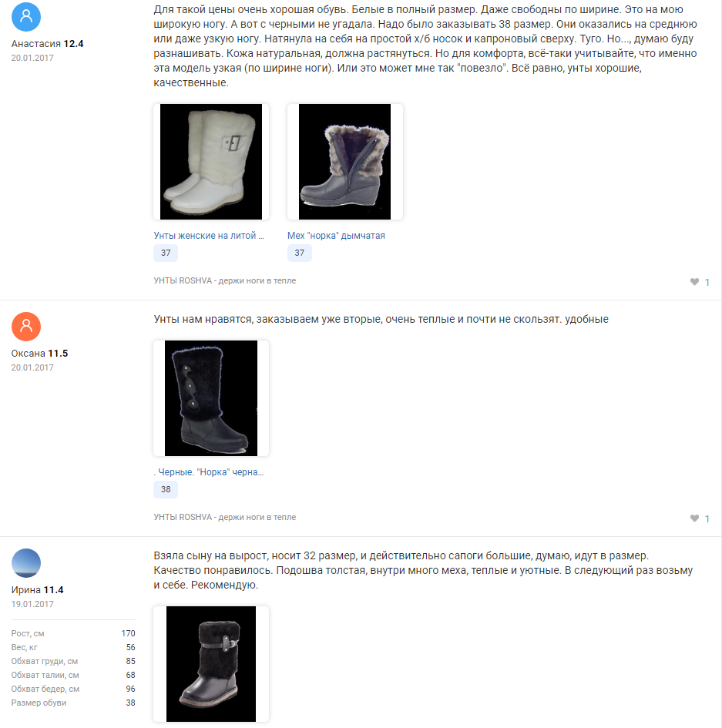The image size is (722, 728).
Task: Open black mink boots thumbnail in Оксана's review
Action: (211, 398)
